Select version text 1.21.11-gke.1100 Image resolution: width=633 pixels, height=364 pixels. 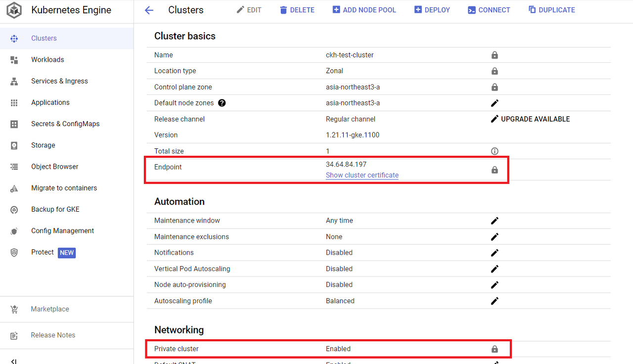[353, 135]
